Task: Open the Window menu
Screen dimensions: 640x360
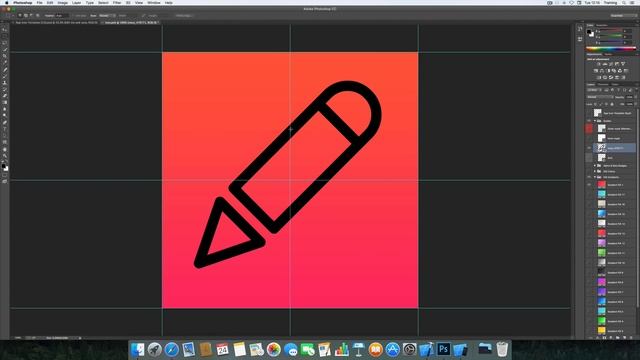Action: pos(154,2)
